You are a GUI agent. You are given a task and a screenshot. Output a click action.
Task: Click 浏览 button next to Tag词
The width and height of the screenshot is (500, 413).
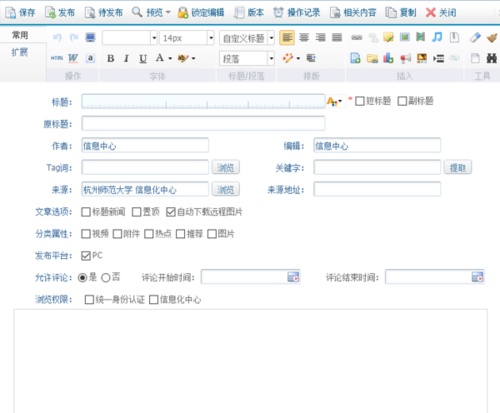[226, 168]
